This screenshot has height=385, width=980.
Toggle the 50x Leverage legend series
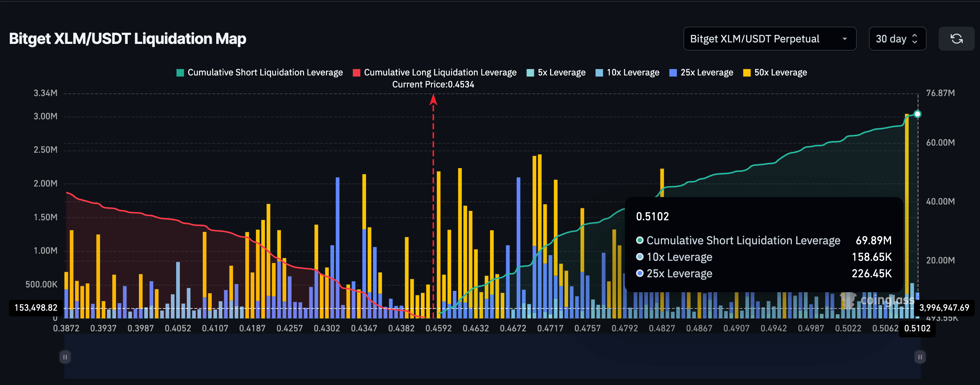pos(775,72)
